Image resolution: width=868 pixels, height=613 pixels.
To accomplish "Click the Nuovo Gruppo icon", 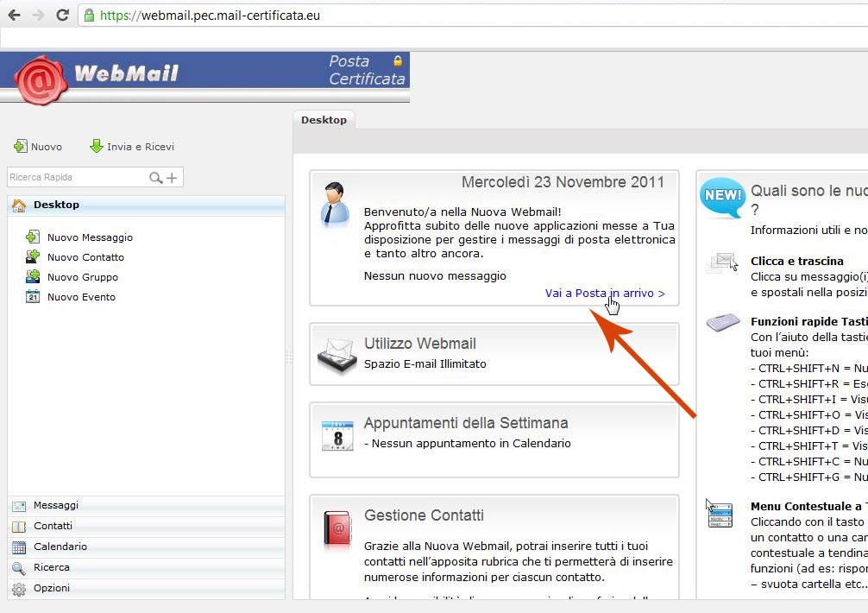I will click(33, 277).
